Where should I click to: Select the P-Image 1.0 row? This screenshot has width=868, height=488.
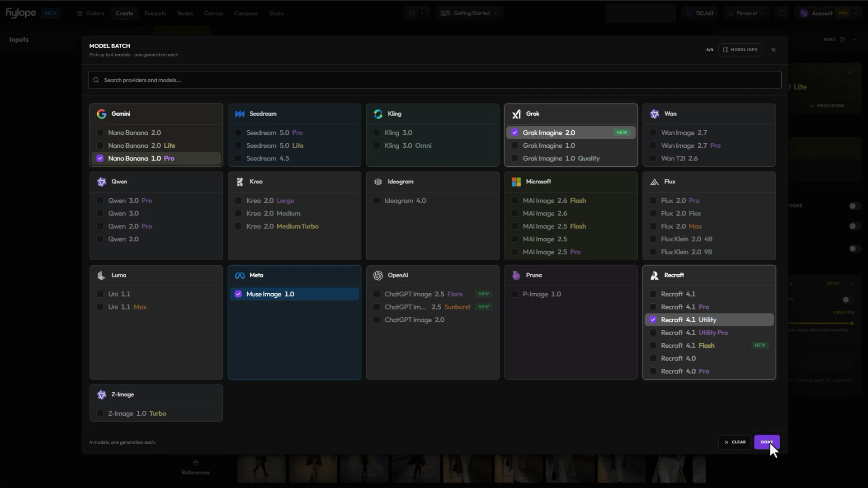tap(571, 294)
